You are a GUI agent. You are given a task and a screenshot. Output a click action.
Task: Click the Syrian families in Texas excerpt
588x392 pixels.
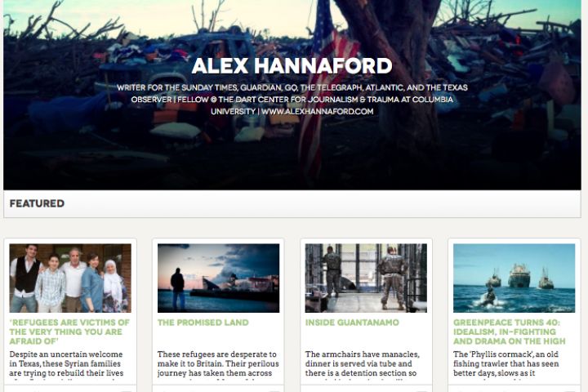(66, 363)
